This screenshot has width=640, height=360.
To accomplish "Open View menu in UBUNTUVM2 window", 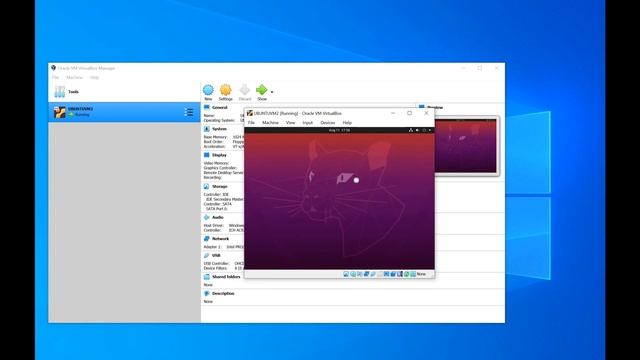I will tap(290, 122).
